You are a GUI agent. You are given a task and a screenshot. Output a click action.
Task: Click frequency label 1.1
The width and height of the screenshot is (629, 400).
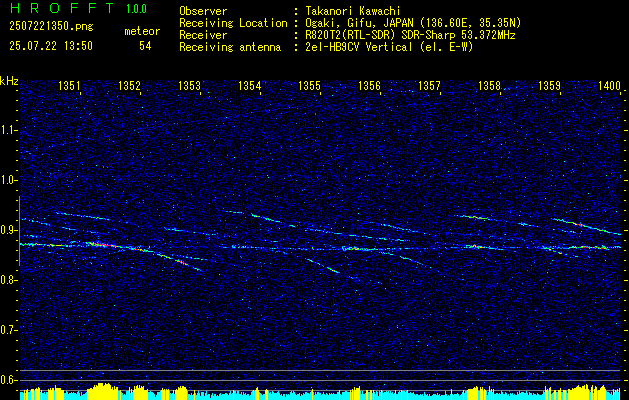tap(8, 130)
